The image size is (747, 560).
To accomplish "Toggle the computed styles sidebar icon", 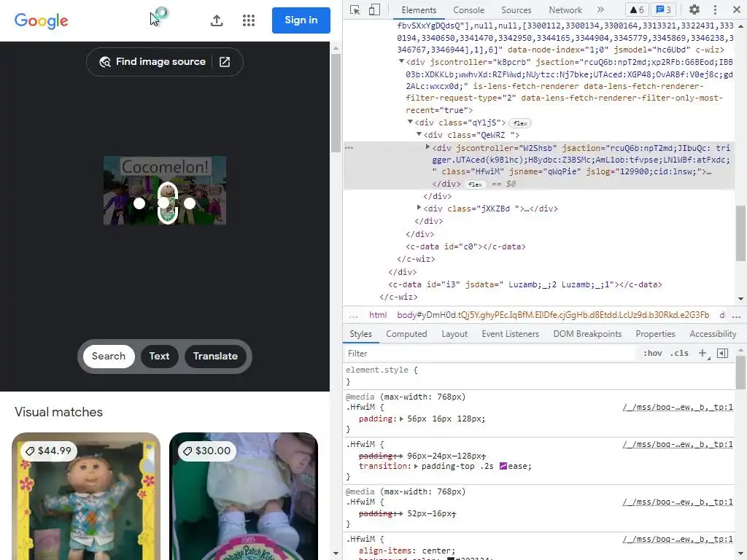I will coord(723,354).
